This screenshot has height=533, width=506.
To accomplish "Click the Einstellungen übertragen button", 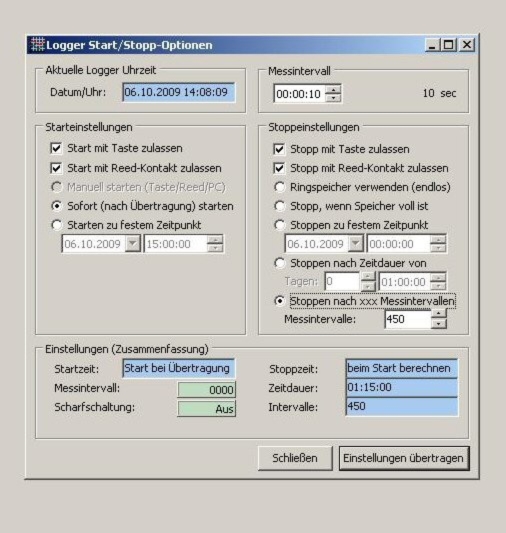I will click(404, 458).
